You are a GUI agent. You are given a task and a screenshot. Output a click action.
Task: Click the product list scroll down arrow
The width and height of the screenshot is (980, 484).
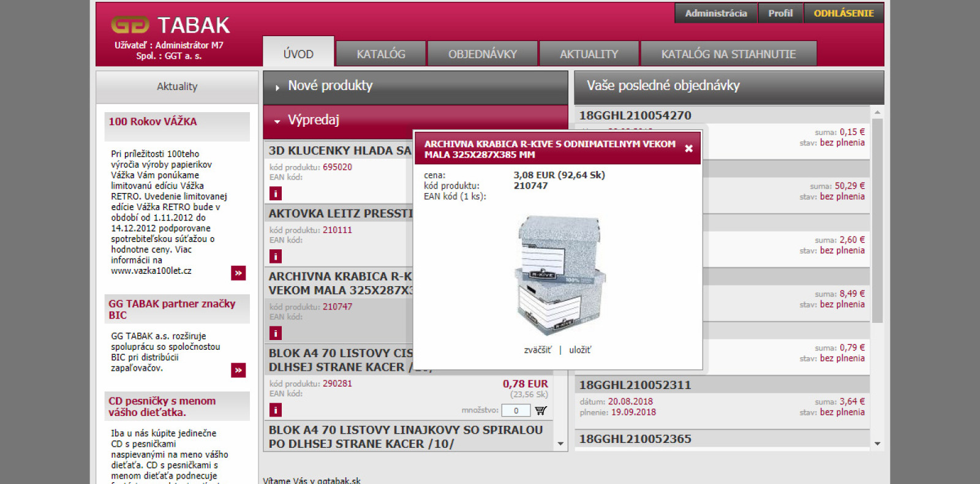[x=560, y=444]
